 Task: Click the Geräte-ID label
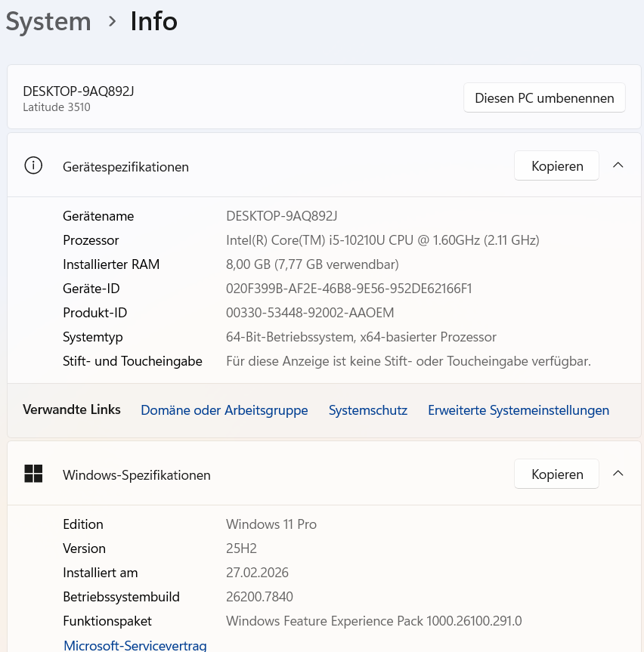point(91,289)
